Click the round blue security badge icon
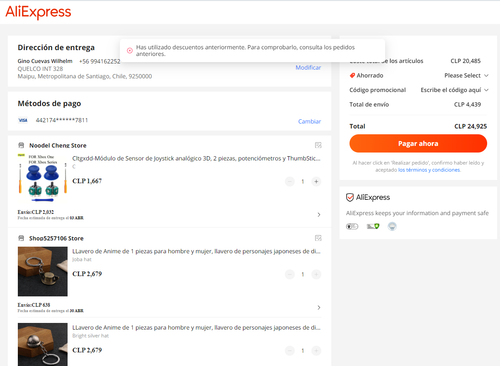This screenshot has width=500, height=366. point(392,226)
